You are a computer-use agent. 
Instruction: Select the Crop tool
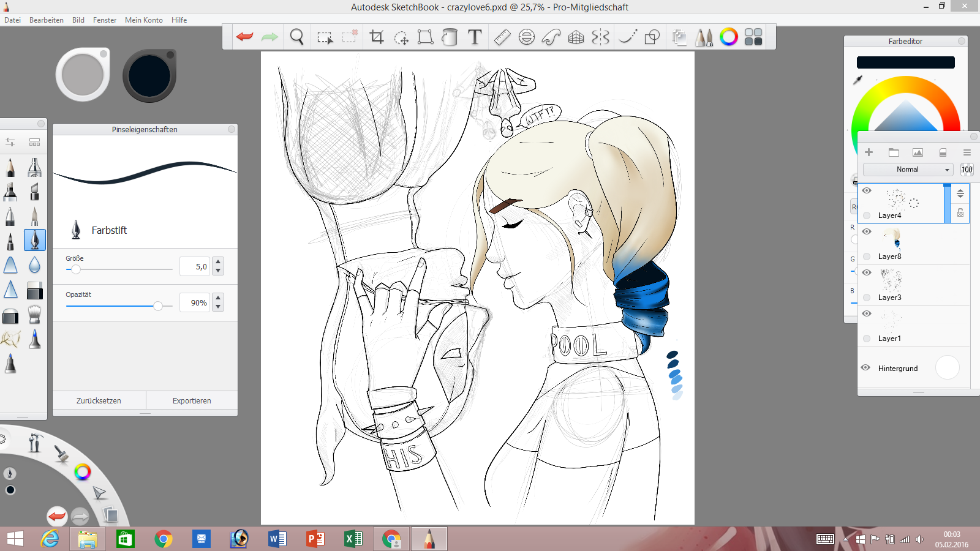tap(377, 37)
